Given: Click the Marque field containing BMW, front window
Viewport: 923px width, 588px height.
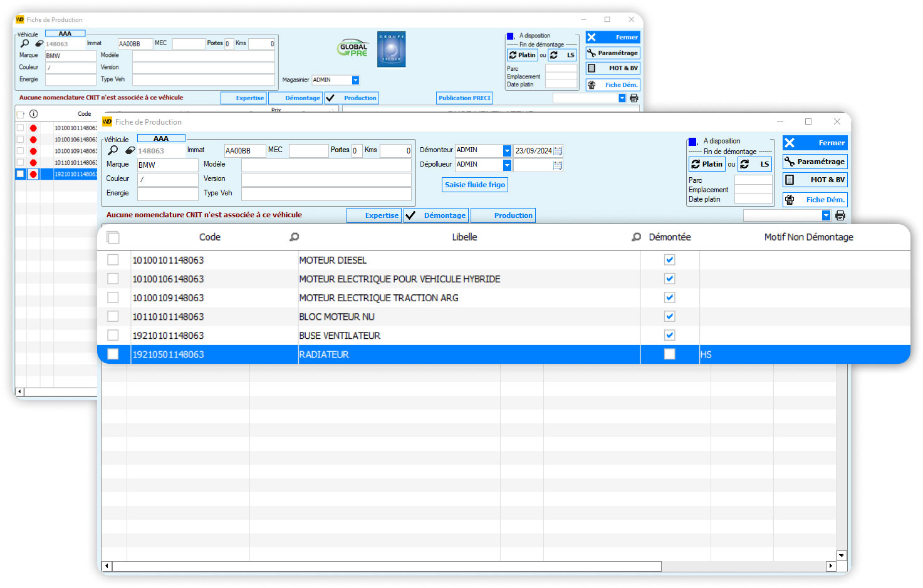Looking at the screenshot, I should tap(168, 165).
